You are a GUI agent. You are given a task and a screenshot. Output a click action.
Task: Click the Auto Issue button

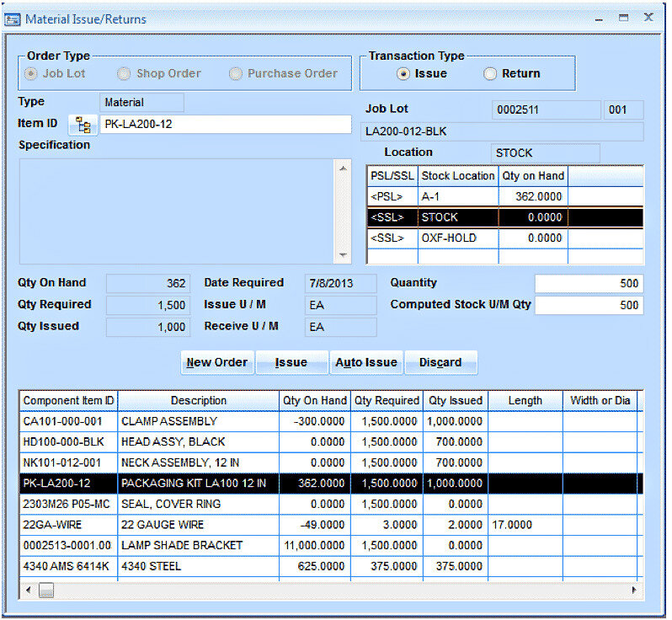365,362
